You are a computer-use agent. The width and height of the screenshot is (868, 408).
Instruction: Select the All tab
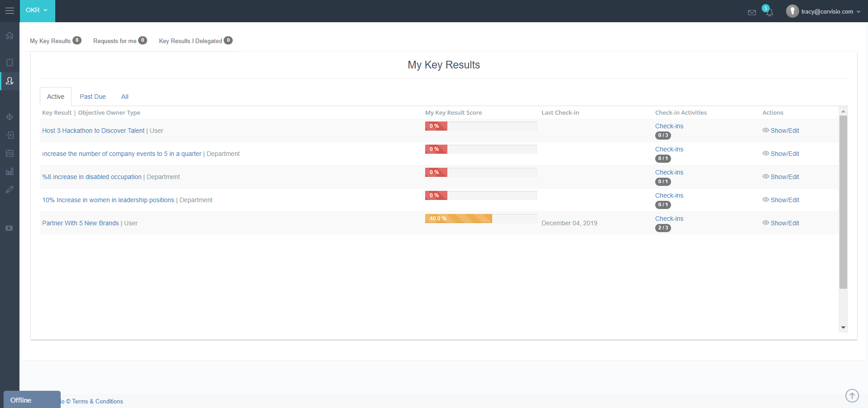pyautogui.click(x=125, y=97)
